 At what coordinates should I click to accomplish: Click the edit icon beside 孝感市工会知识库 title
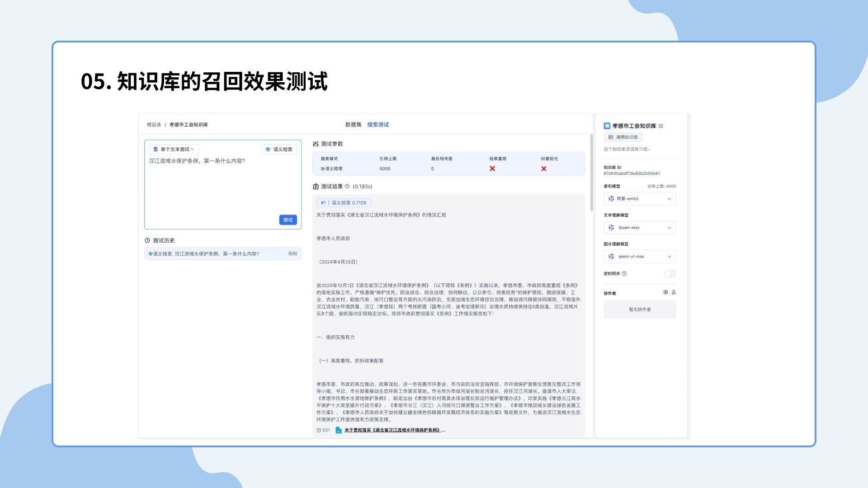[661, 126]
